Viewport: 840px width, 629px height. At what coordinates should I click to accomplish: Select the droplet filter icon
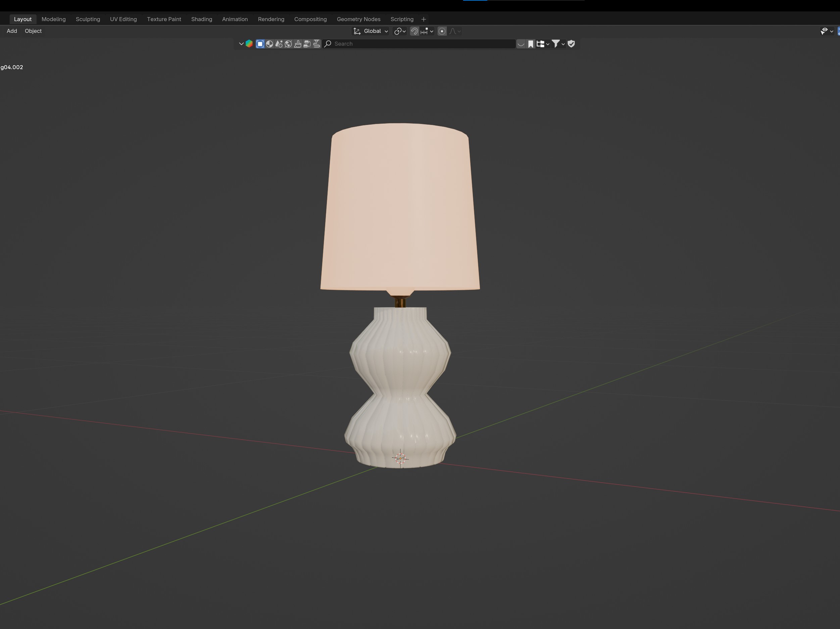pyautogui.click(x=279, y=44)
